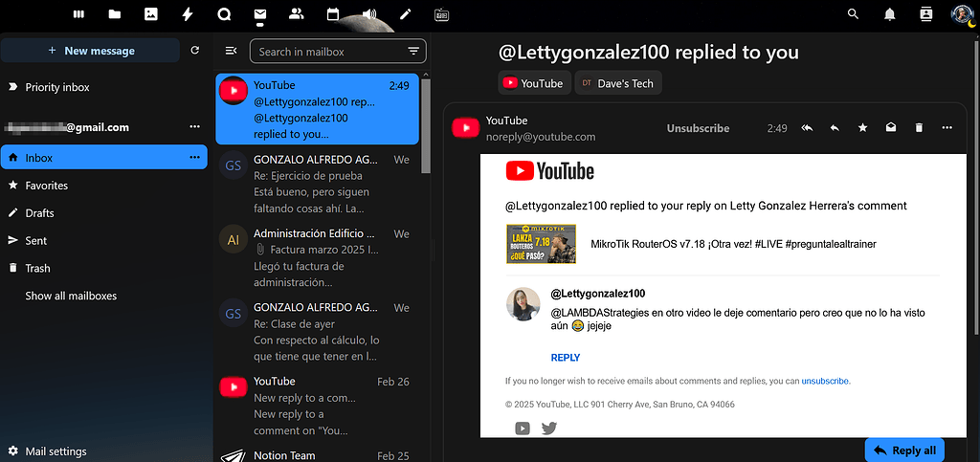Click the reply all double-arrow icon
Image resolution: width=980 pixels, height=462 pixels.
coord(807,128)
